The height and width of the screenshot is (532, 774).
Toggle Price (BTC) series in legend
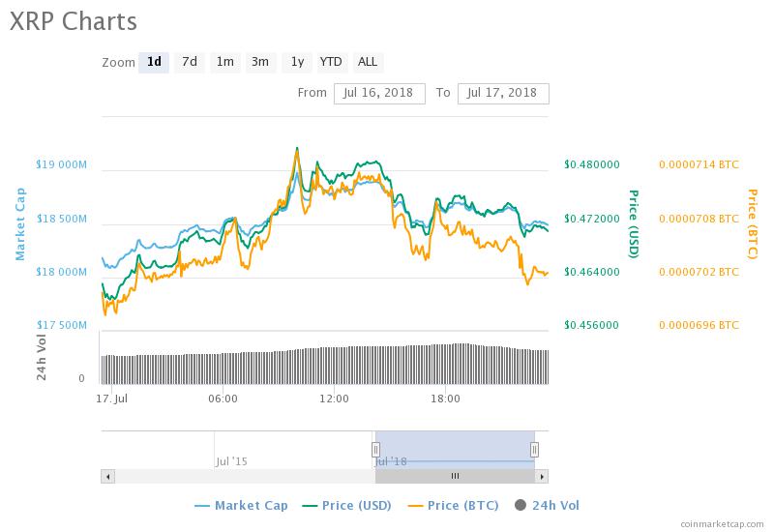pyautogui.click(x=453, y=506)
